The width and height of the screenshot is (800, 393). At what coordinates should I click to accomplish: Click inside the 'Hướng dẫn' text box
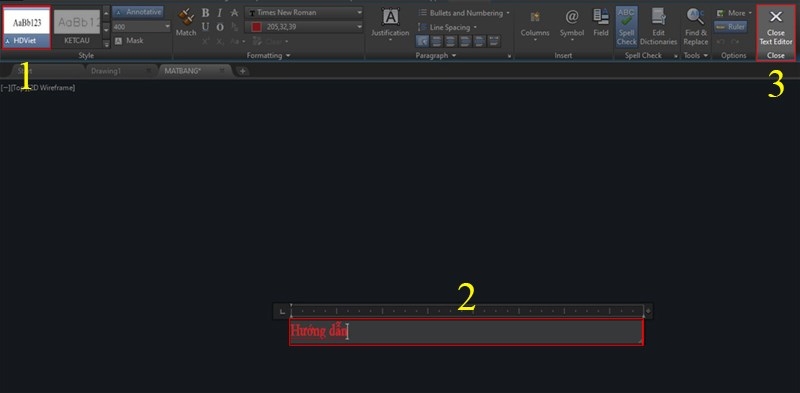pyautogui.click(x=466, y=332)
